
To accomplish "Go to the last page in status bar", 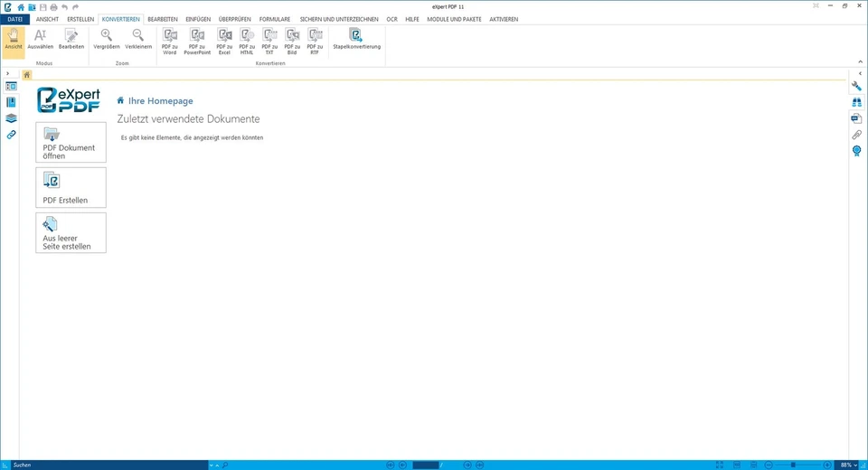I will [x=480, y=465].
